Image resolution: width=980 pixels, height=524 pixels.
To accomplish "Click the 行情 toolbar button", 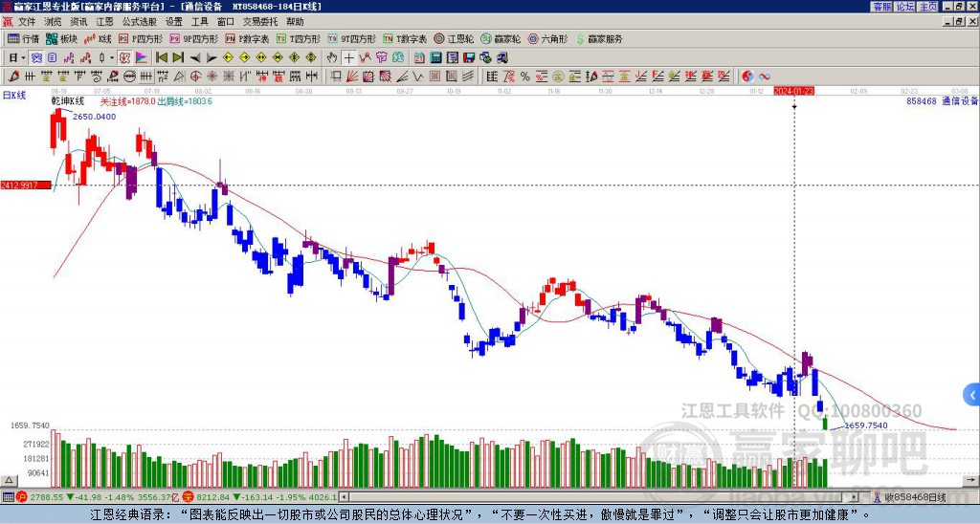I will click(x=24, y=38).
